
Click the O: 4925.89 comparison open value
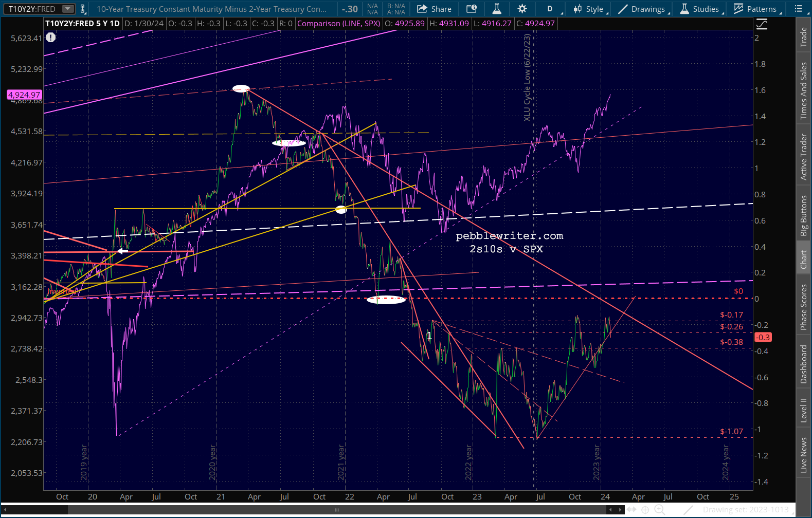[x=405, y=24]
